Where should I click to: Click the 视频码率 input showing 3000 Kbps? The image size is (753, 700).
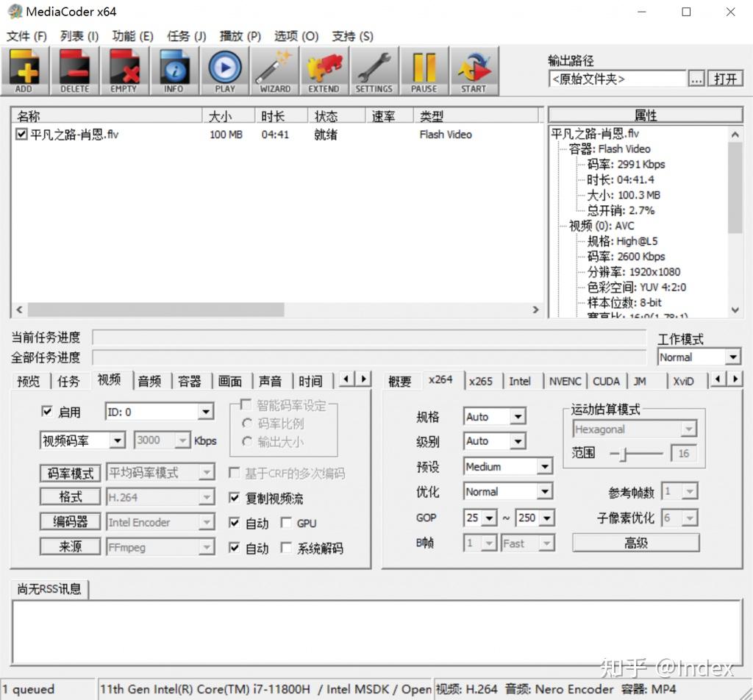tap(160, 440)
